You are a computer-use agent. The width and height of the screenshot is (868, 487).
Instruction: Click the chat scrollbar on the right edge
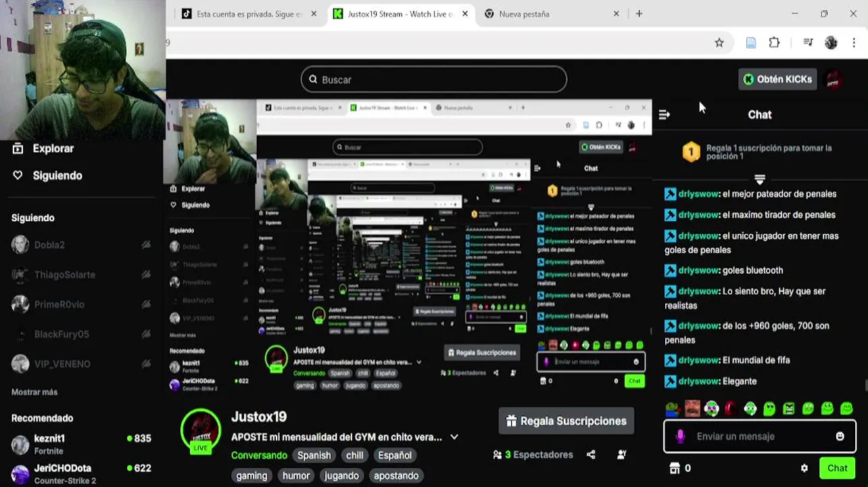(865, 386)
